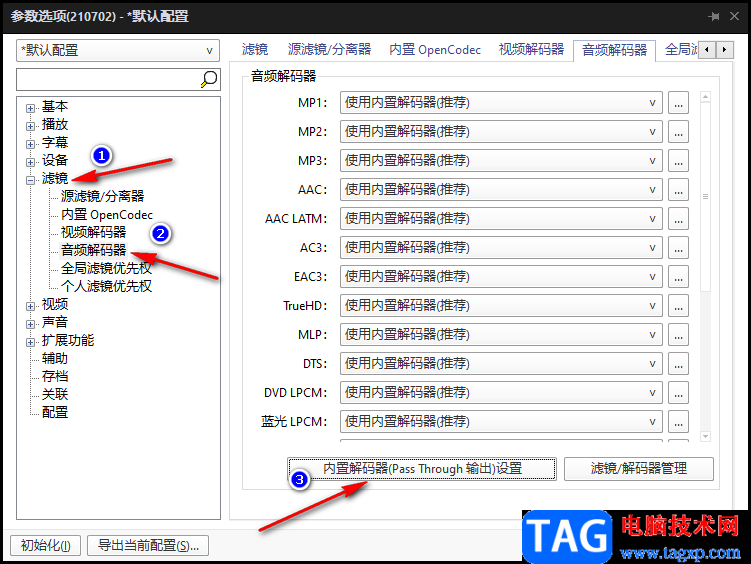Open the AAC LATM decoder dropdown
The image size is (751, 564).
pos(501,219)
